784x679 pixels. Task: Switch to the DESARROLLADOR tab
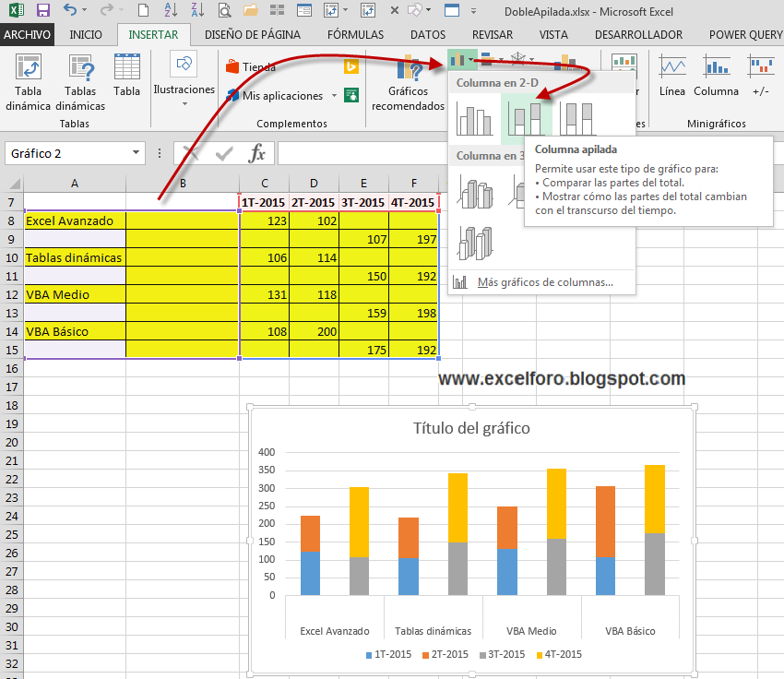coord(638,34)
